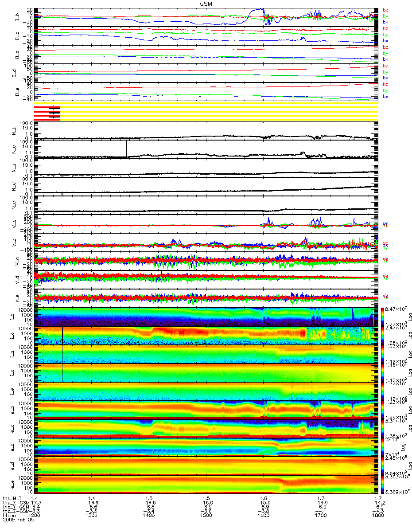Image resolution: width=412 pixels, height=532 pixels.
Task: Click the 1400 time tick label
Action: click(149, 516)
